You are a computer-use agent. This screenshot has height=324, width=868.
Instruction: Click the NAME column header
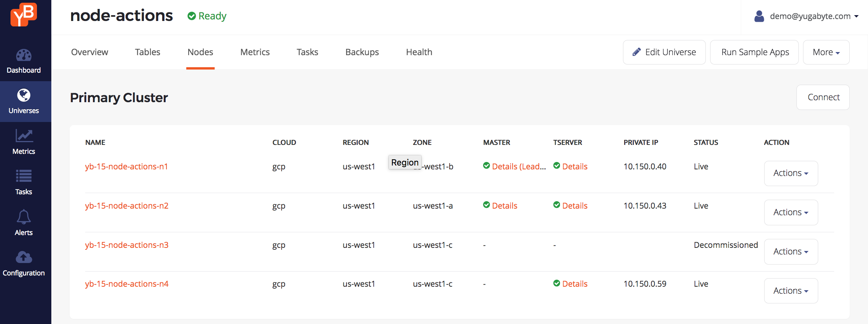tap(95, 142)
